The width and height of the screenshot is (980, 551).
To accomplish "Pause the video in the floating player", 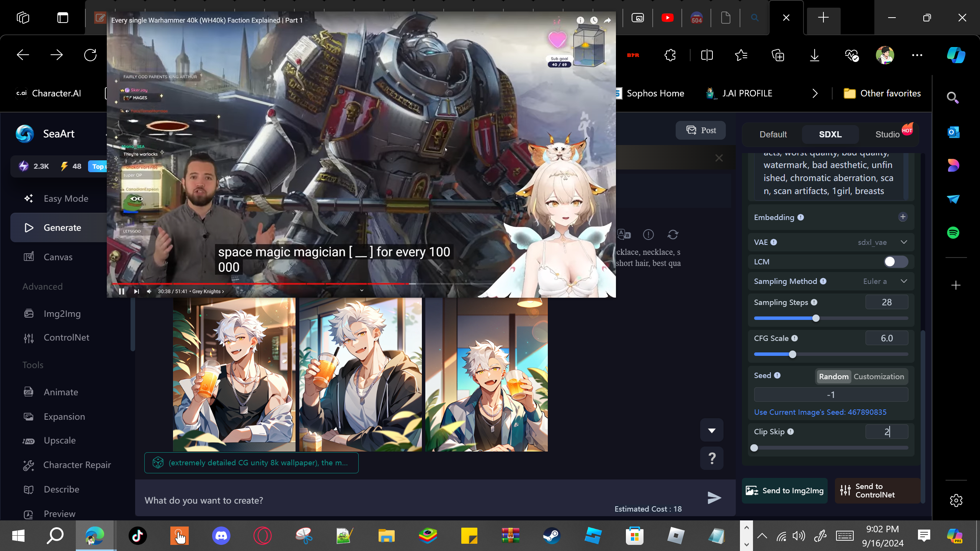I will (x=121, y=292).
